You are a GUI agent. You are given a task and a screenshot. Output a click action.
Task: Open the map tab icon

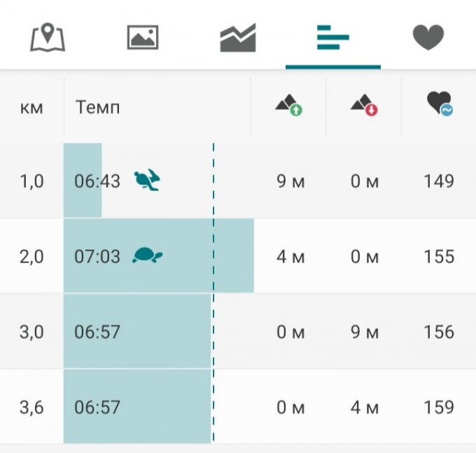[48, 37]
